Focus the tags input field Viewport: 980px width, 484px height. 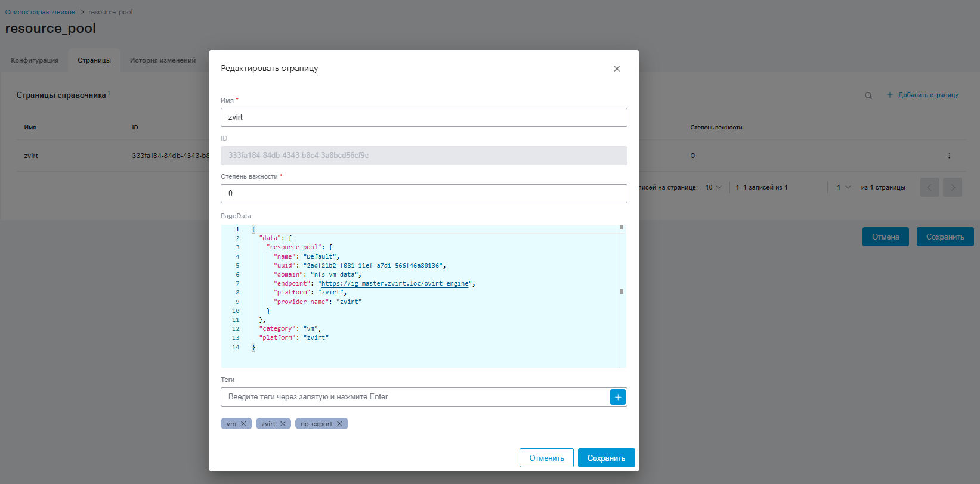pyautogui.click(x=415, y=397)
